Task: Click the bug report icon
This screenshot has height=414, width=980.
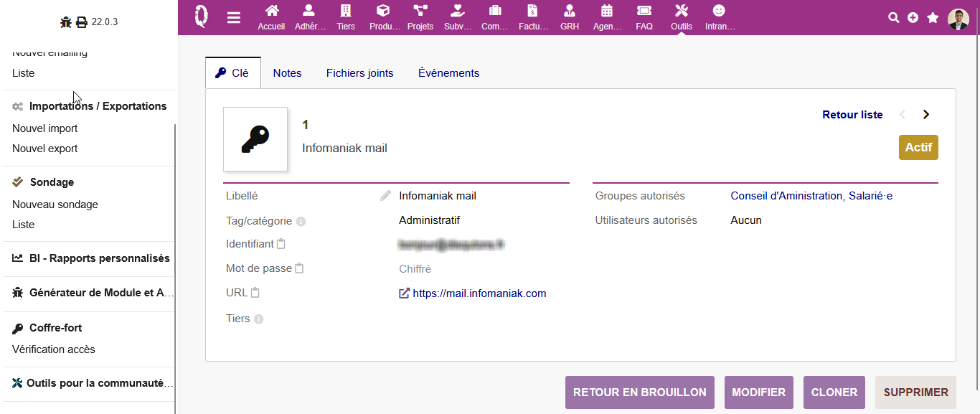Action: [x=65, y=22]
